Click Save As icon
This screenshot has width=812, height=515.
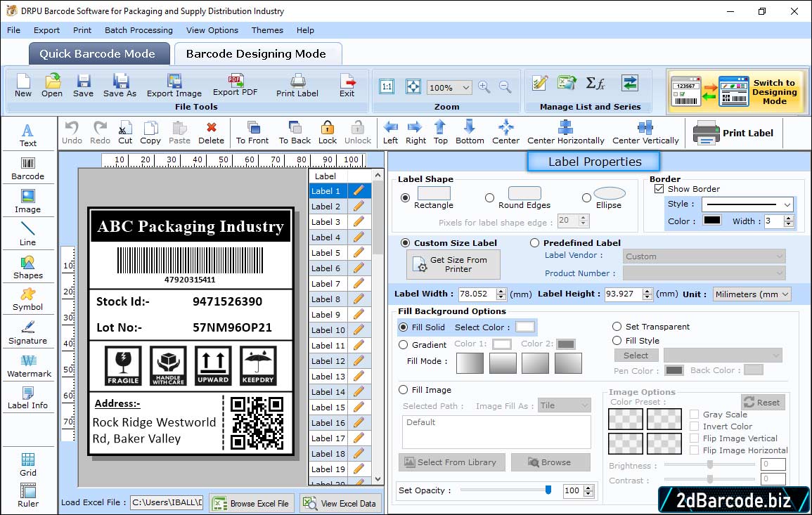click(120, 86)
